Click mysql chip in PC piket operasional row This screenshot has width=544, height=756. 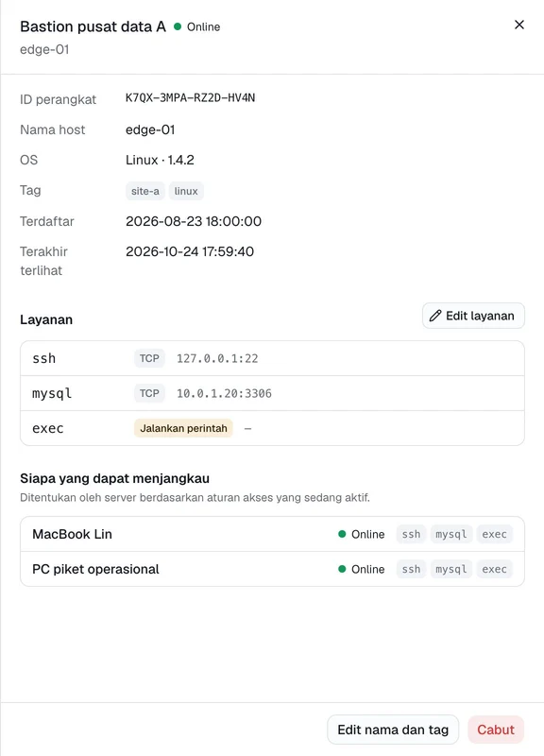point(451,569)
